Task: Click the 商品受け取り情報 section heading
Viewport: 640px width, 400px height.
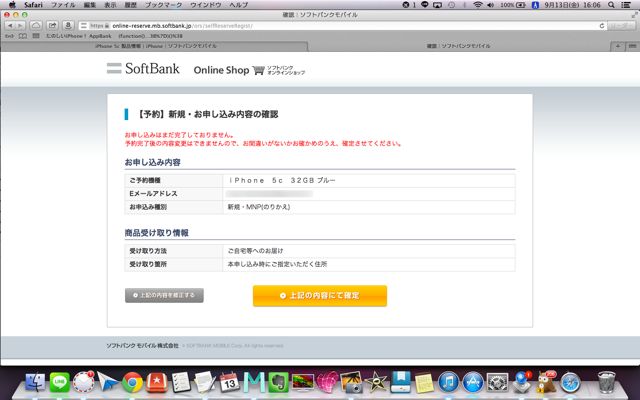Action: click(156, 233)
